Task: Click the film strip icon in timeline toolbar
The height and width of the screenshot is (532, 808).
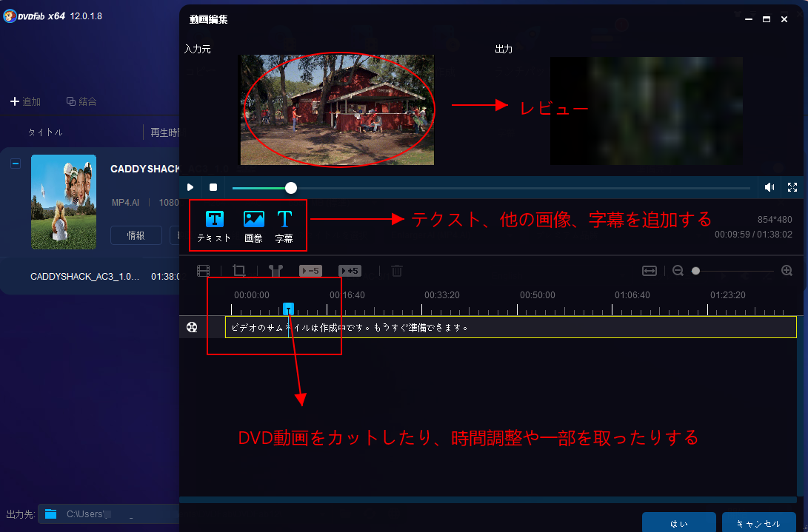Action: tap(204, 271)
